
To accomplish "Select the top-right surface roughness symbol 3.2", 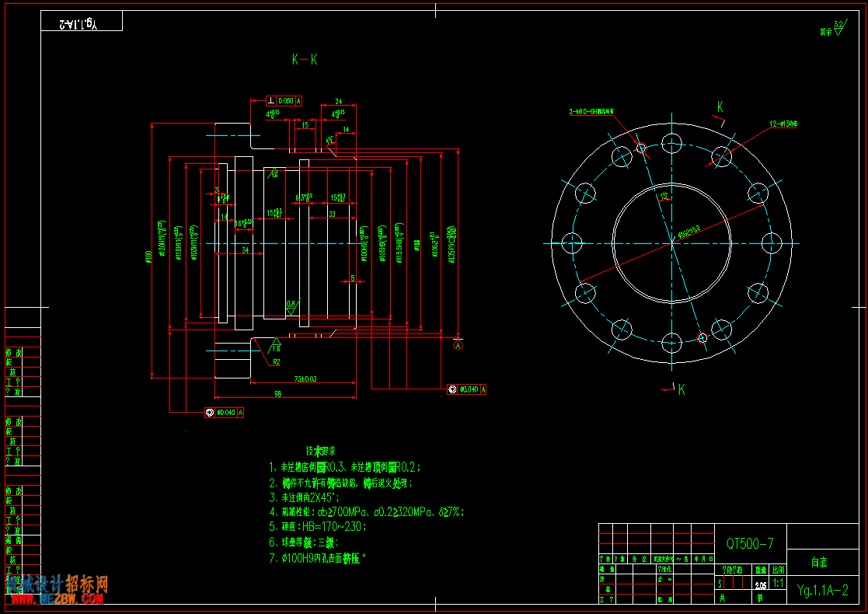I will [839, 28].
